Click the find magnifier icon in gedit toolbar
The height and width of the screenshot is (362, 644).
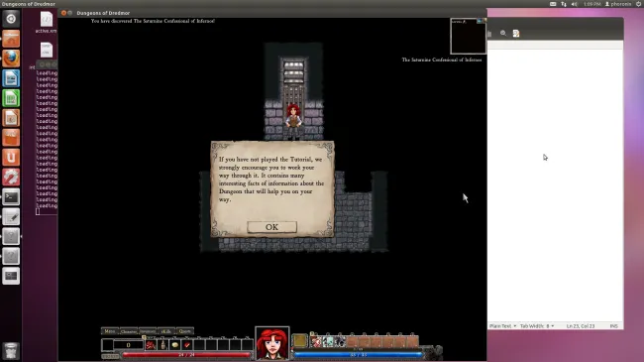point(503,34)
